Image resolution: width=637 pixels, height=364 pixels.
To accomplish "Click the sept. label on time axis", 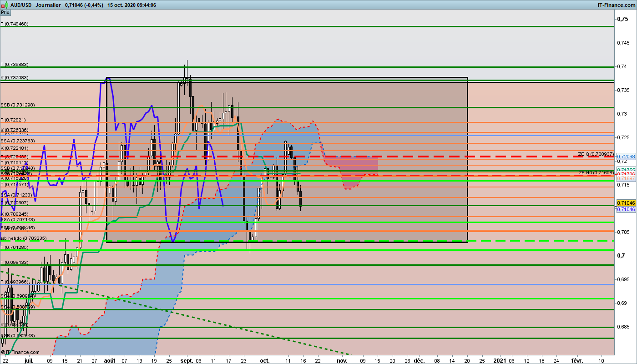I will 187,360.
